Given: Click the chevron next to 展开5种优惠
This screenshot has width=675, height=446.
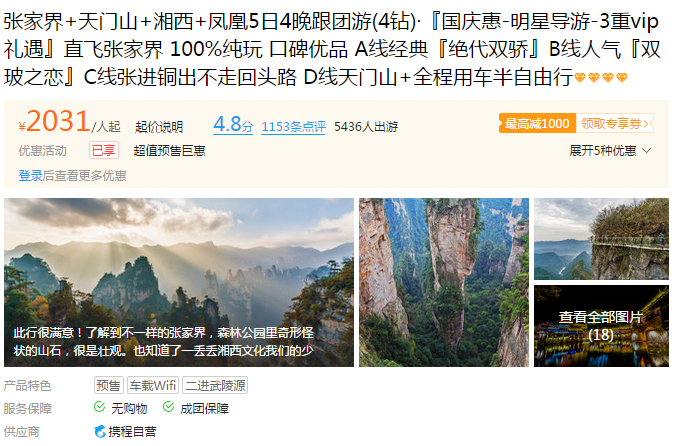Looking at the screenshot, I should pyautogui.click(x=646, y=151).
